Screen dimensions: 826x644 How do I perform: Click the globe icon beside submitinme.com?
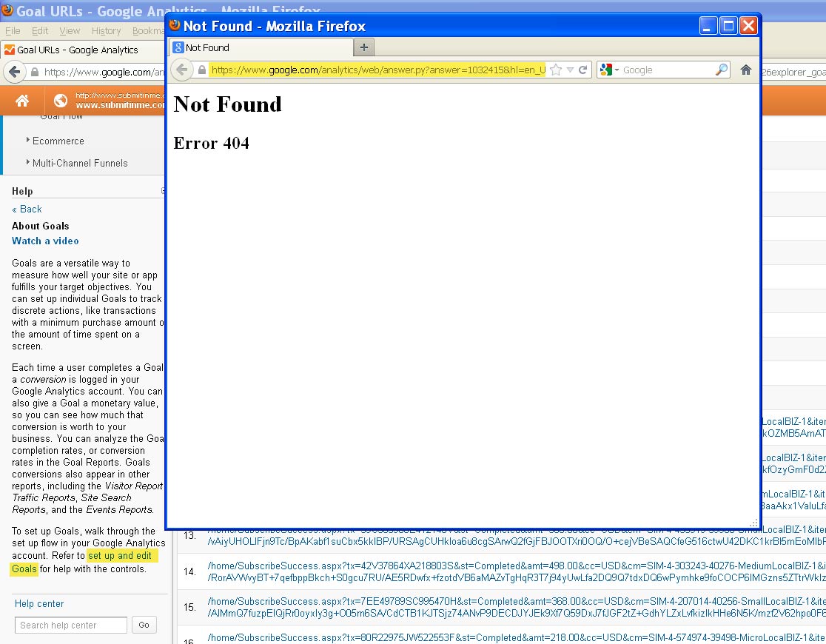pyautogui.click(x=61, y=100)
